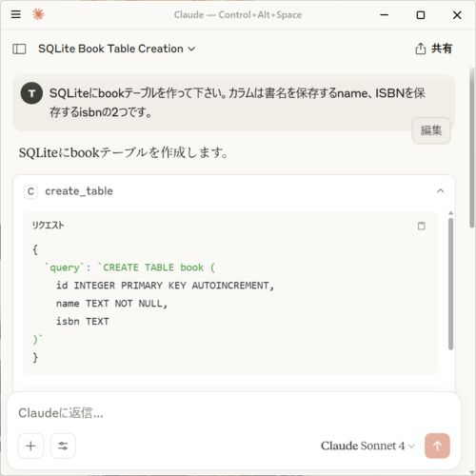Click the request panel scrollbar
This screenshot has width=476, height=476.
pyautogui.click(x=450, y=284)
